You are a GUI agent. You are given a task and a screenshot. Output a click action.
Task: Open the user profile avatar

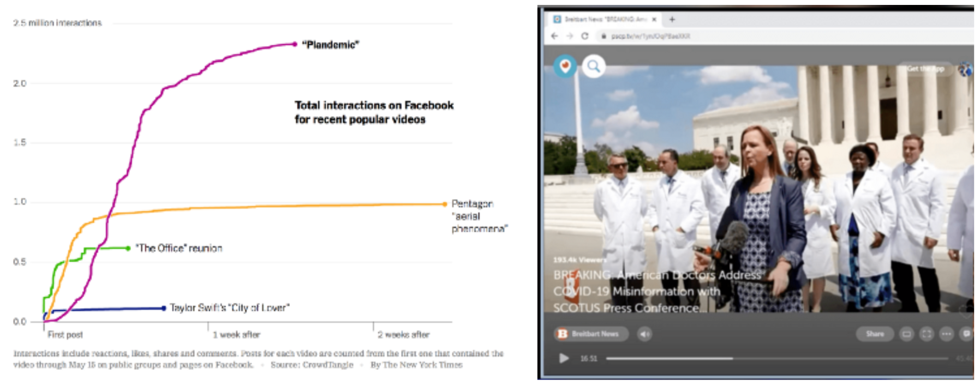point(965,69)
